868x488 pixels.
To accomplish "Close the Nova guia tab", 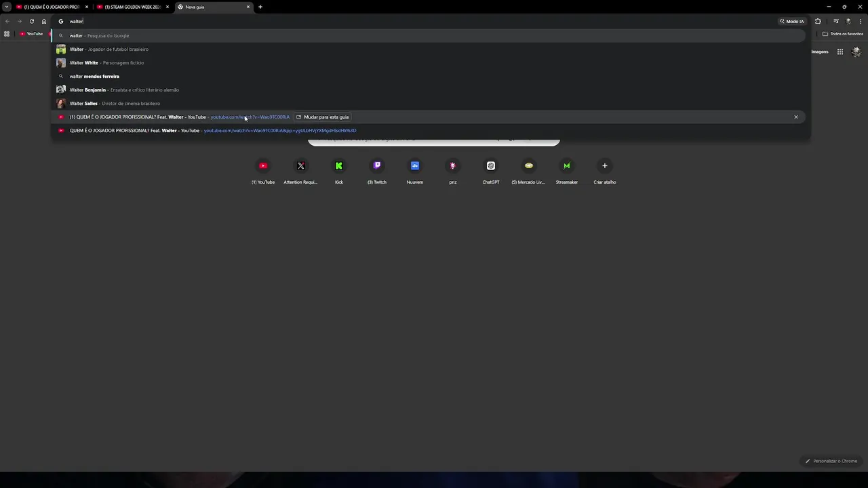I will click(x=248, y=7).
